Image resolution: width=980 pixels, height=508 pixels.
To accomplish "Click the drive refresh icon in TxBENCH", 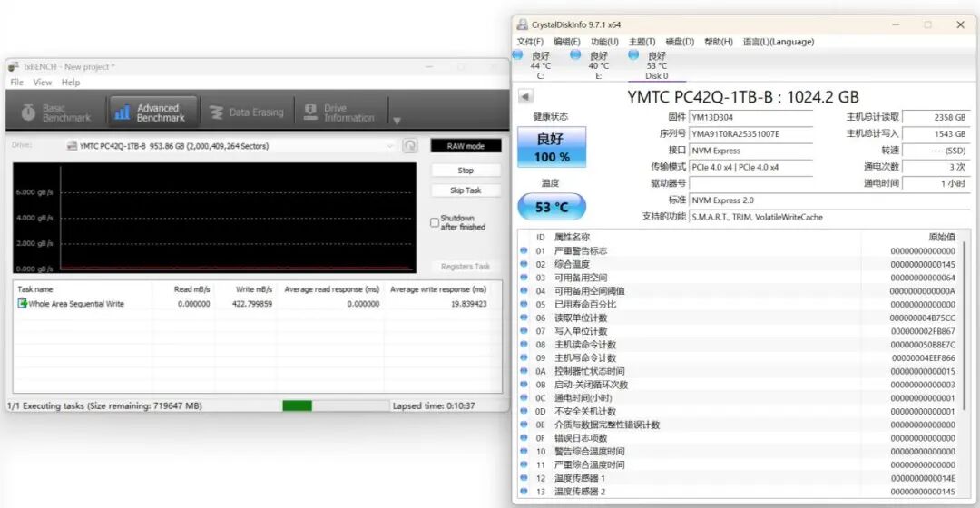I will [x=409, y=146].
